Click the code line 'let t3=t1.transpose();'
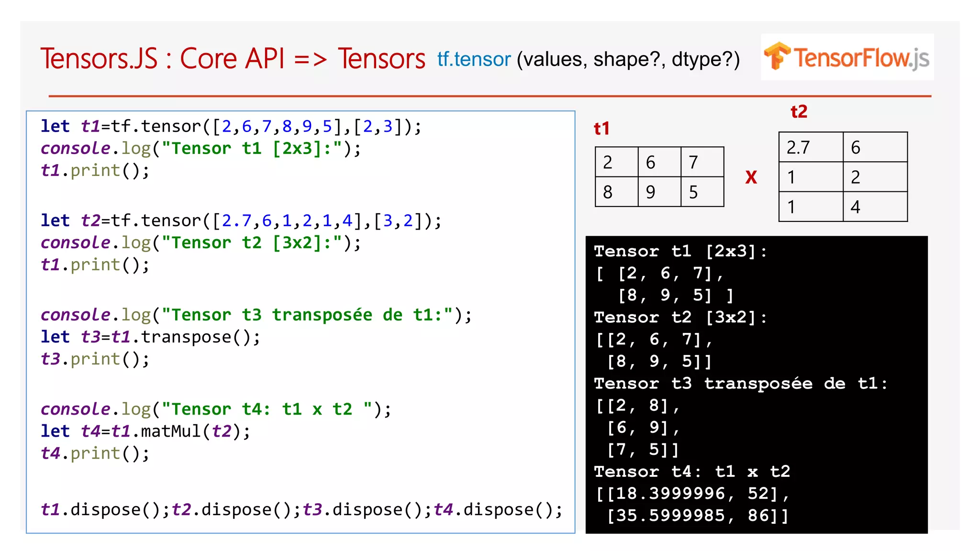Viewport: 980px width, 551px height. point(151,337)
